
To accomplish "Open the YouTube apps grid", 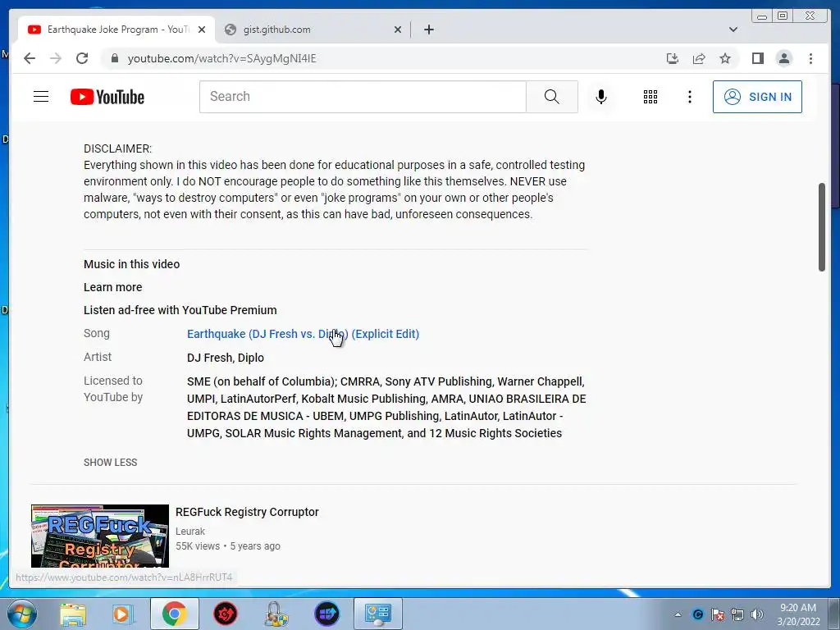I will (x=651, y=97).
